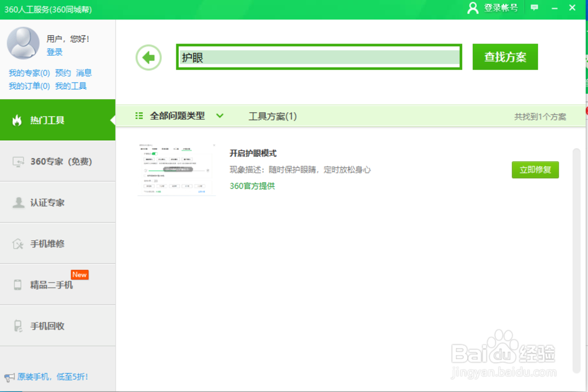Click the 登录 link under 用户，您好!

coord(55,52)
